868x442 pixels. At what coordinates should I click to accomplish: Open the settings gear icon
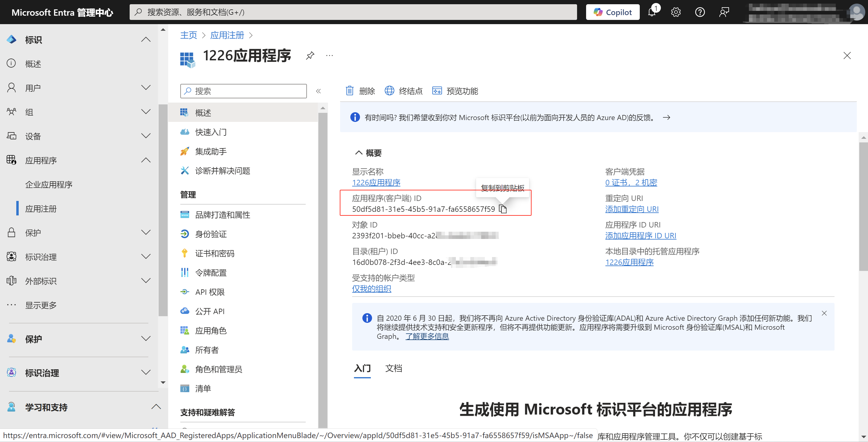coord(676,12)
